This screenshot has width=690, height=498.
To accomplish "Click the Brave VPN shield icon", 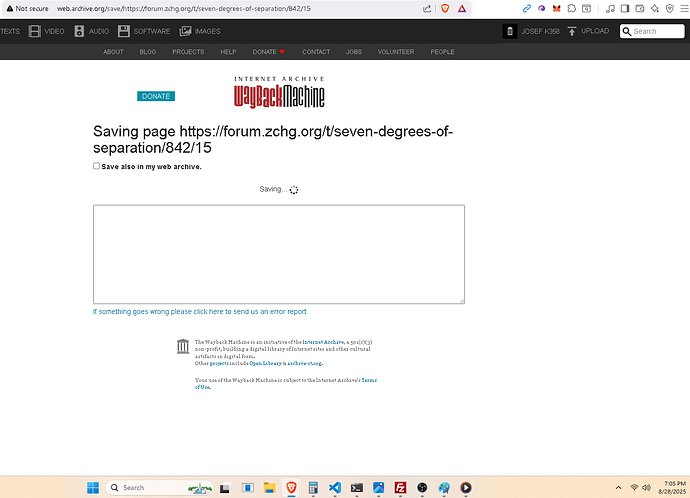I will pos(670,8).
